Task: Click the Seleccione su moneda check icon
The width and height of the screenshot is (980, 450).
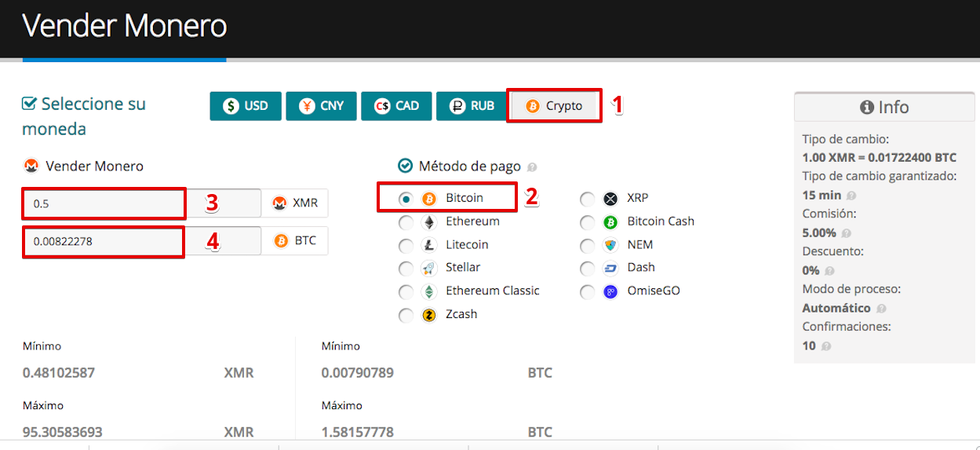Action: [30, 104]
